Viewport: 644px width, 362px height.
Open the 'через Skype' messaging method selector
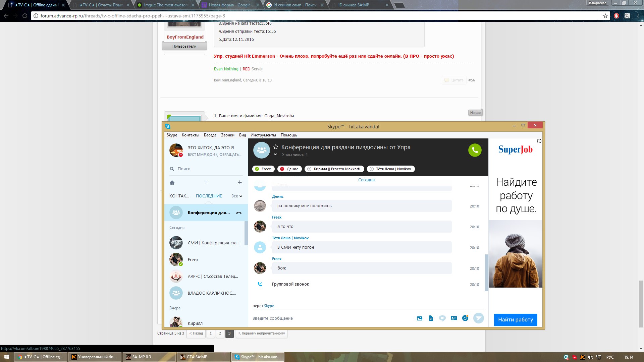click(269, 306)
